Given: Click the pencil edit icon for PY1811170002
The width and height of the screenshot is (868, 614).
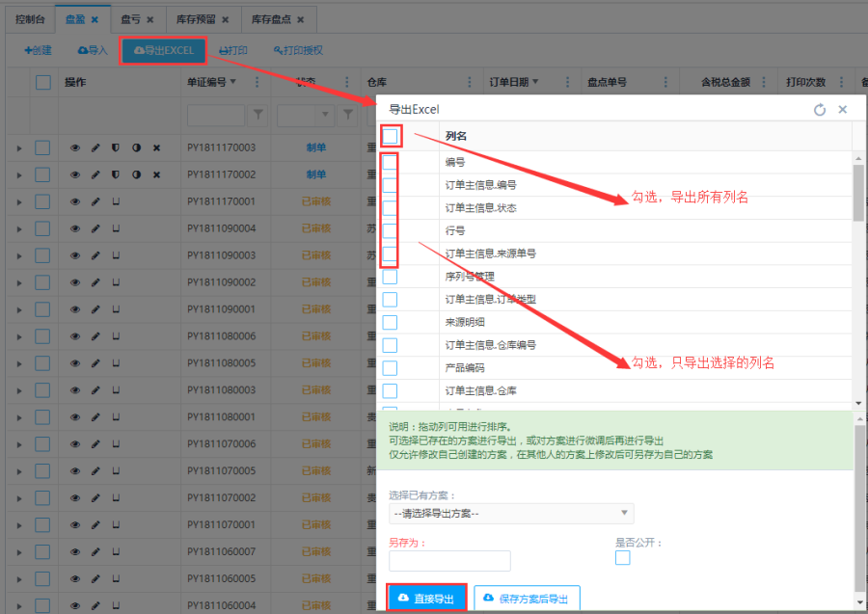Looking at the screenshot, I should [95, 174].
